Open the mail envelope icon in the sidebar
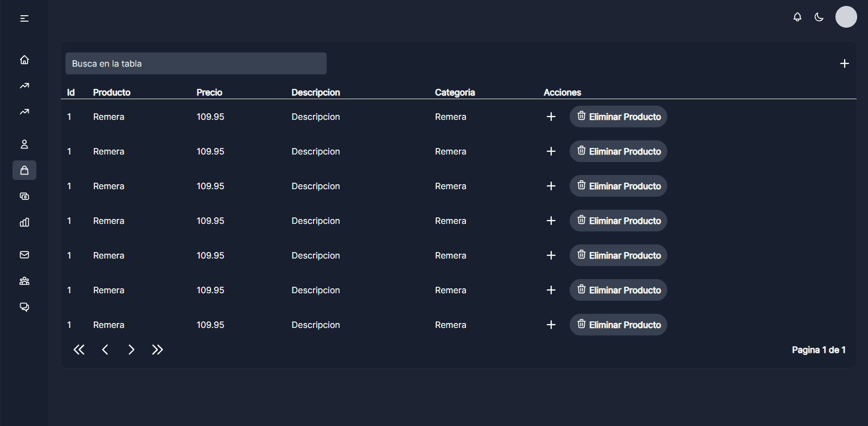Image resolution: width=868 pixels, height=426 pixels. 24,255
